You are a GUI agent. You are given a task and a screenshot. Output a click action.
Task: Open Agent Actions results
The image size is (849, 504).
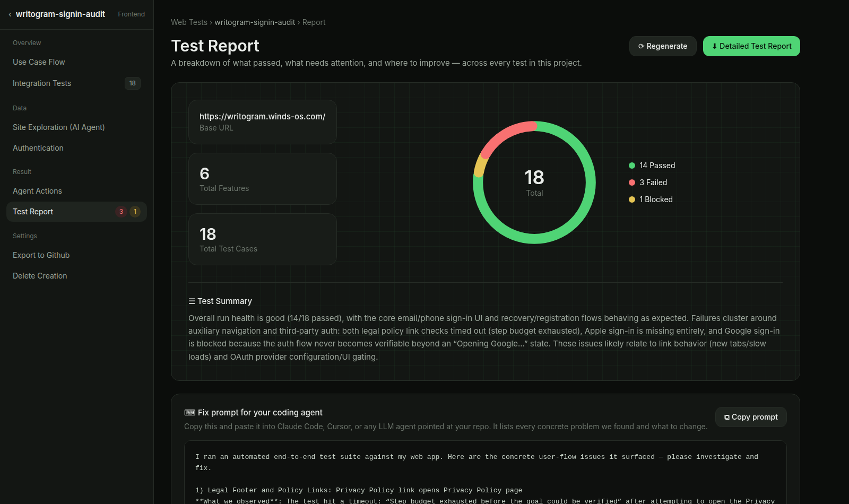coord(76,191)
